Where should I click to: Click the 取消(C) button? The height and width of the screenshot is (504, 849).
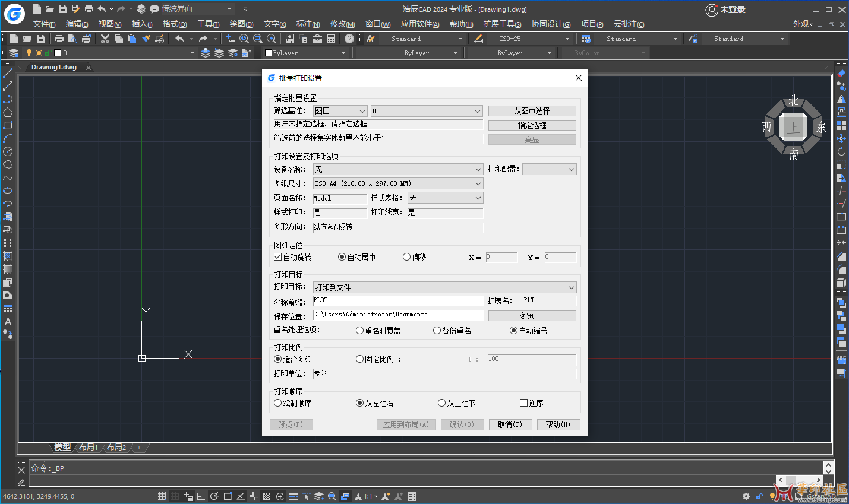(510, 424)
